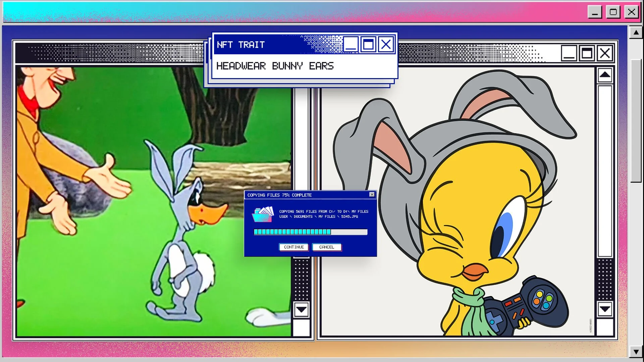Click CONTINUE to keep copying files
The image size is (644, 362).
coord(293,247)
